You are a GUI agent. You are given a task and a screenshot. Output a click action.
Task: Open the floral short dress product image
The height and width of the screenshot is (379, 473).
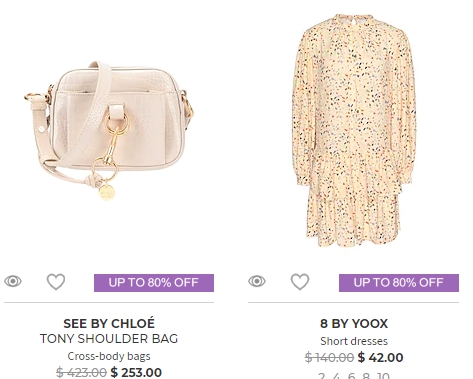point(354,130)
